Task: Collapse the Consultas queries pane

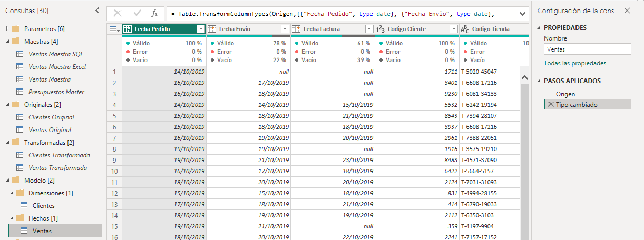Action: pos(97,11)
